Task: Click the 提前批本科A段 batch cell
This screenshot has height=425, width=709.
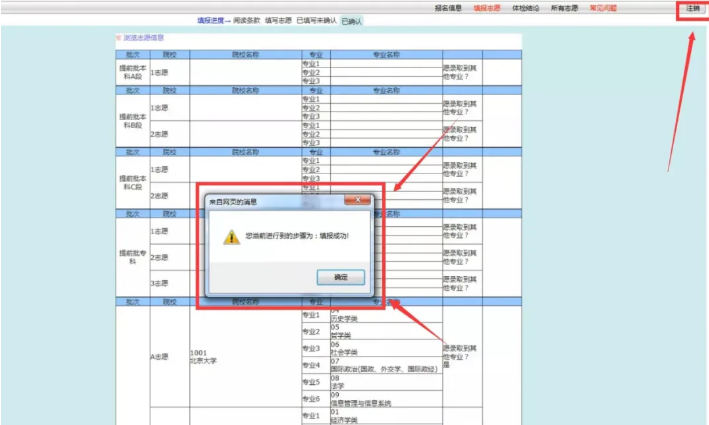Action: [132, 72]
